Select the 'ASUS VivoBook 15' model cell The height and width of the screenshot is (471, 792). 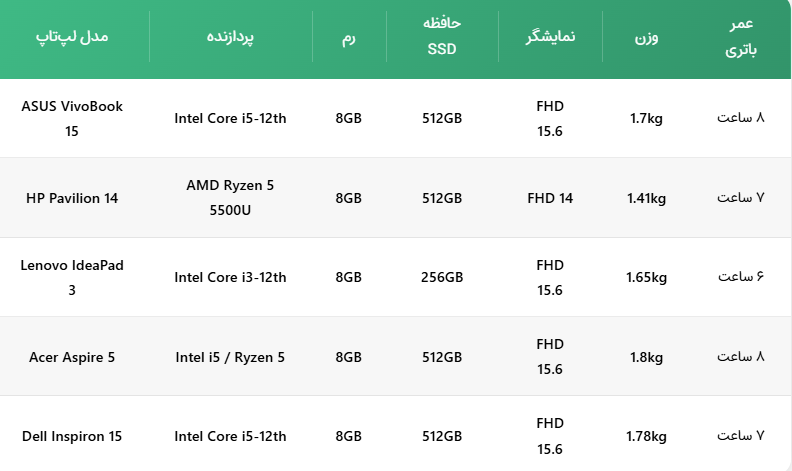point(72,118)
